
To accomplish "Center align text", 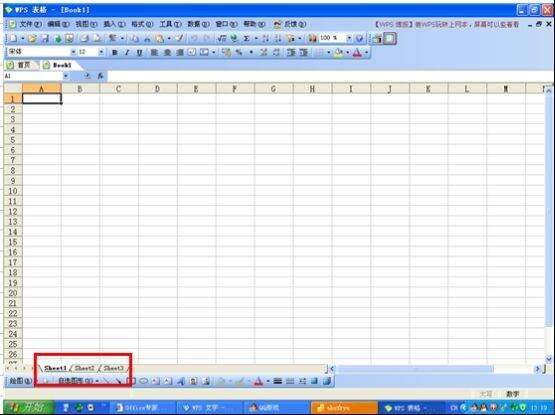I will pos(167,52).
